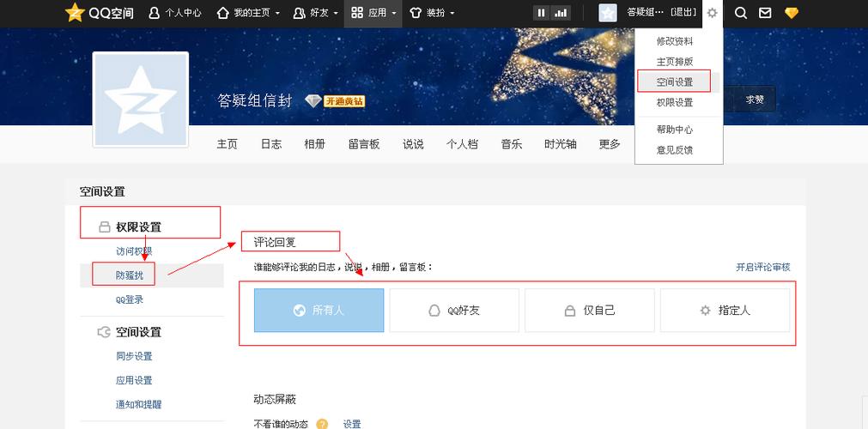Select the QQ好友 comment permission option
This screenshot has height=429, width=868.
[454, 310]
